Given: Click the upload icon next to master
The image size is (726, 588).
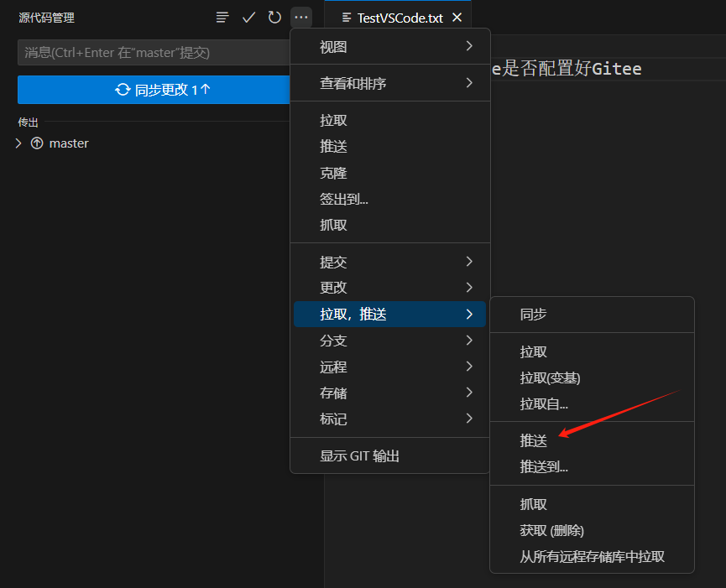Looking at the screenshot, I should (35, 143).
